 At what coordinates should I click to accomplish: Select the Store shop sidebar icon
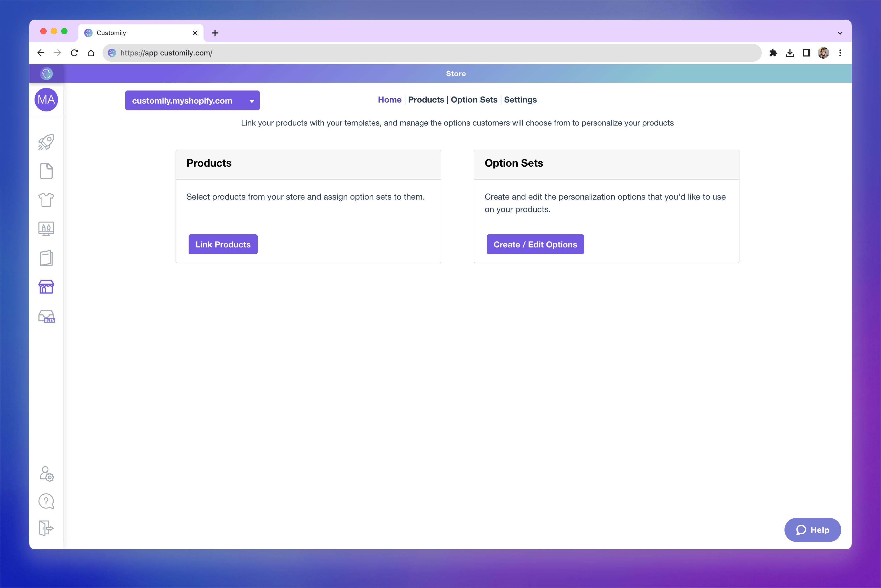point(46,287)
